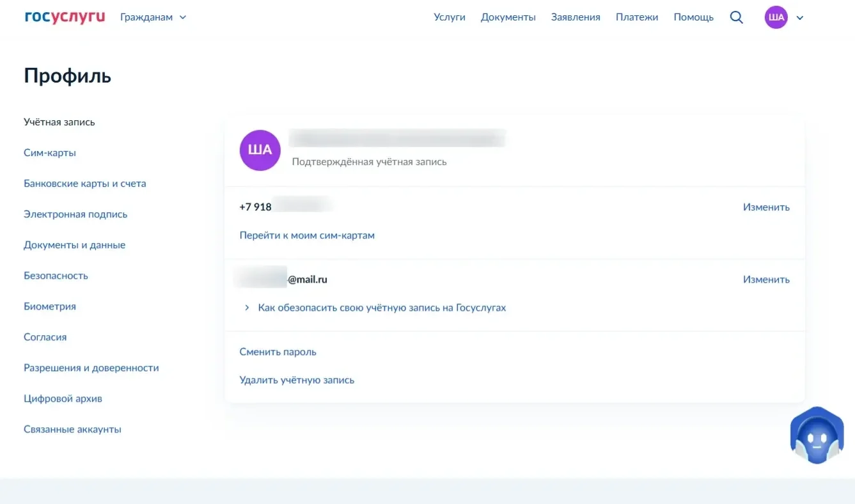This screenshot has height=504, width=855.
Task: Select Документы и данные in sidebar
Action: [75, 245]
